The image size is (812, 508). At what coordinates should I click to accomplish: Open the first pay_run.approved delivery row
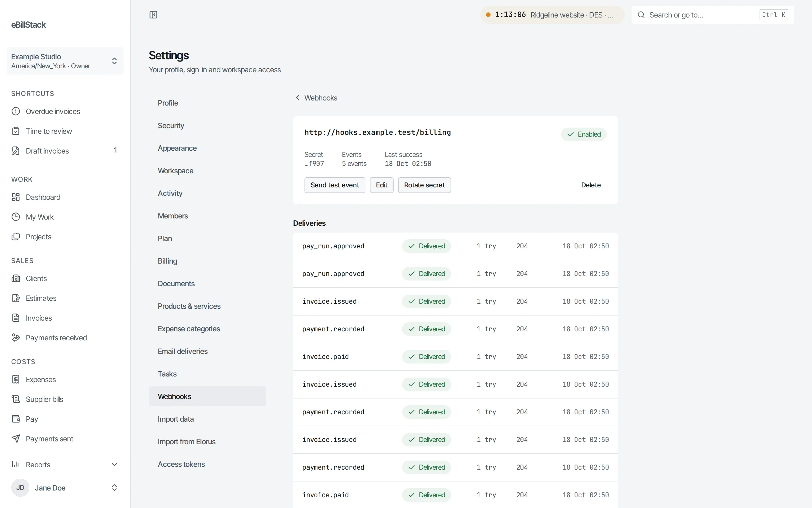click(x=455, y=246)
